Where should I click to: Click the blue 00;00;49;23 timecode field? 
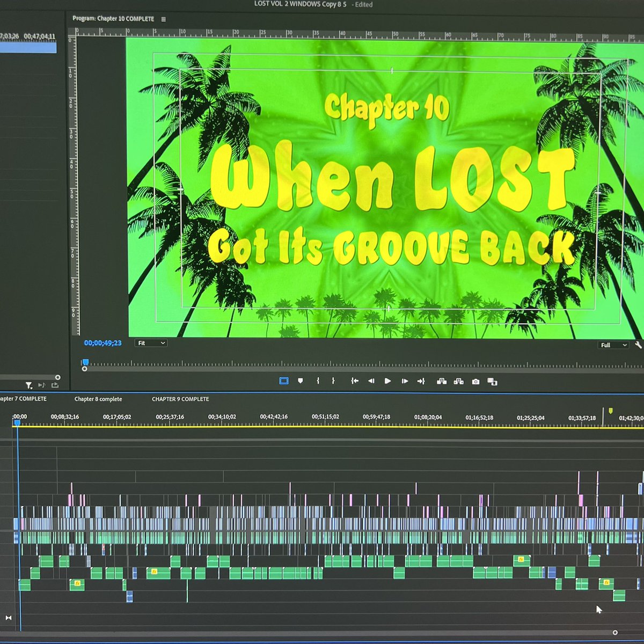pos(103,343)
